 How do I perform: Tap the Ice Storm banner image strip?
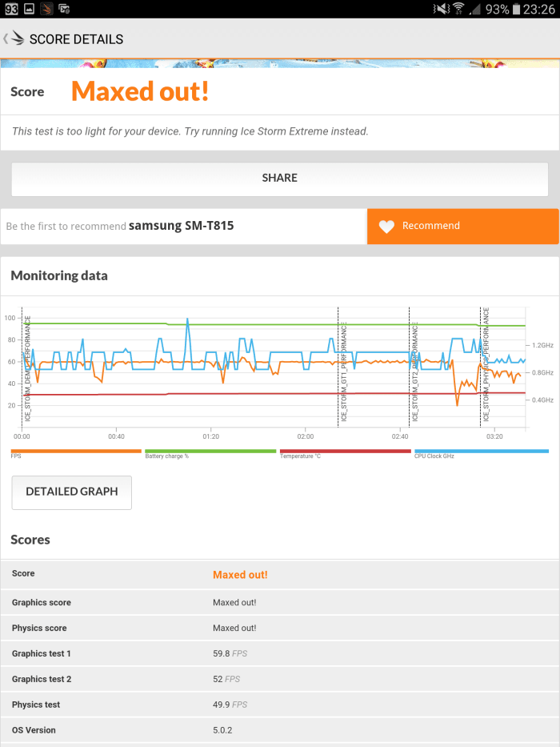[x=280, y=63]
